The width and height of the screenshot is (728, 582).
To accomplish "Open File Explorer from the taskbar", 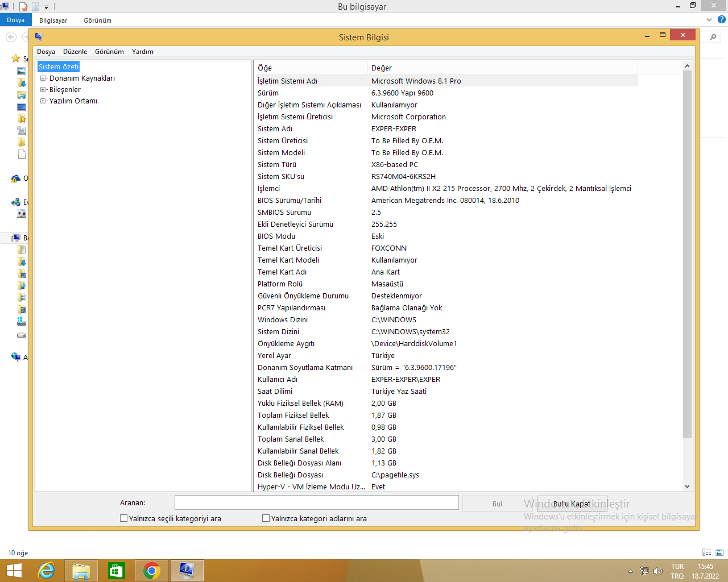I will (81, 571).
